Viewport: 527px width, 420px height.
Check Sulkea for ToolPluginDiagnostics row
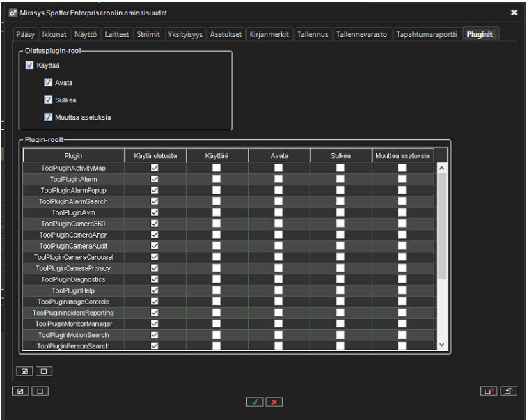tap(340, 279)
